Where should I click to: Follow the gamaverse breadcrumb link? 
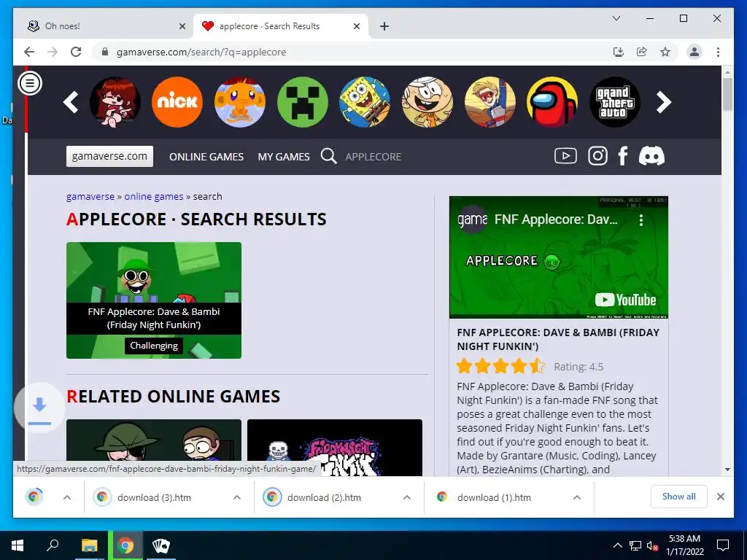[x=90, y=196]
